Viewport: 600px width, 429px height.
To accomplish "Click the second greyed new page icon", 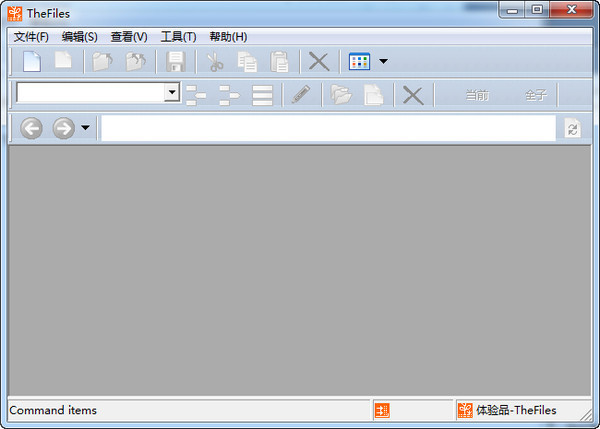I will coord(63,60).
